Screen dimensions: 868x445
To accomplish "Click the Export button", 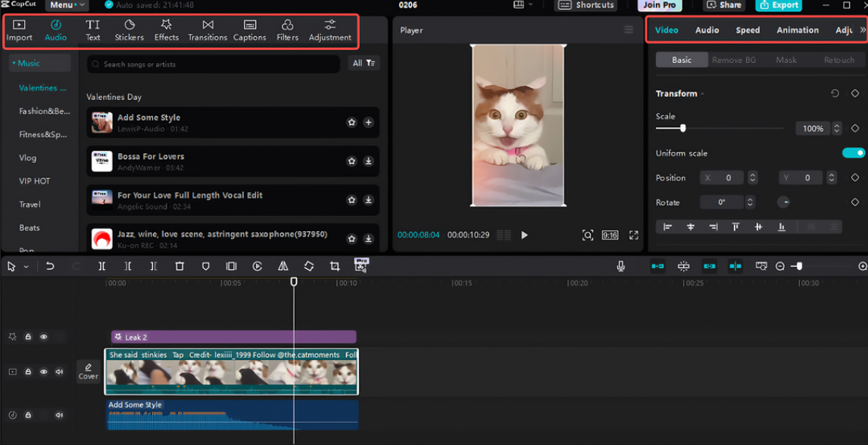I will click(779, 5).
